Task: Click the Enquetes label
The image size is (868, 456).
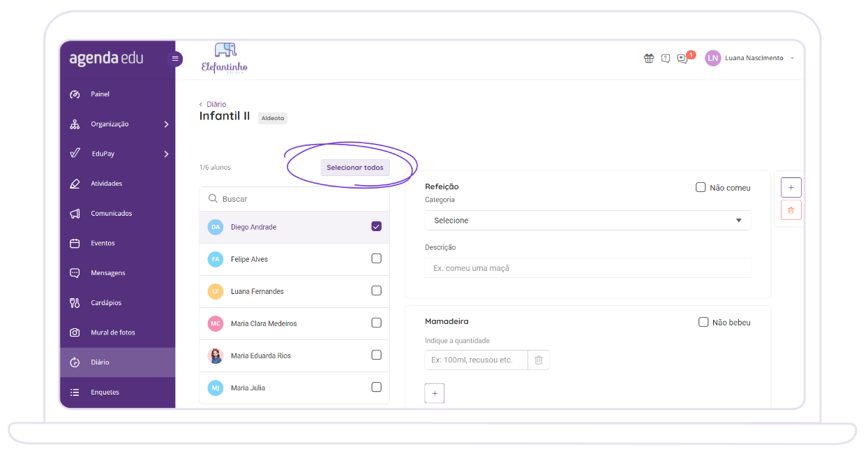Action: coord(105,392)
